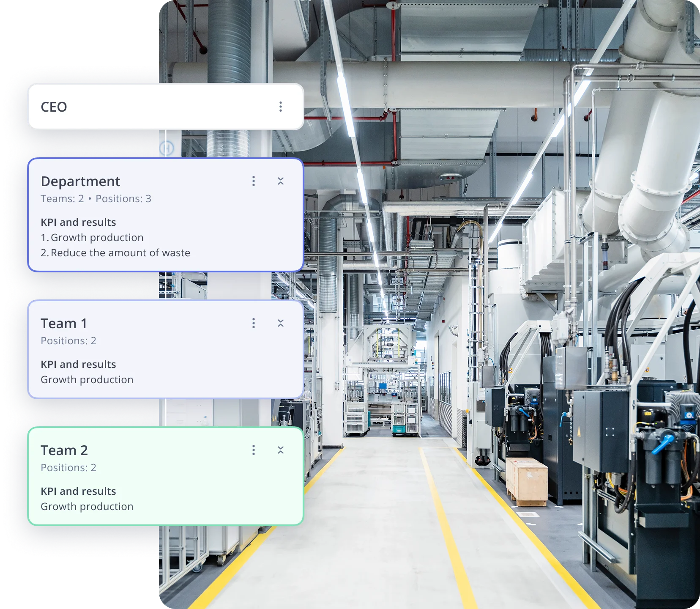Select Department KPI '1. Growth production'
The height and width of the screenshot is (609, 700).
coord(92,238)
